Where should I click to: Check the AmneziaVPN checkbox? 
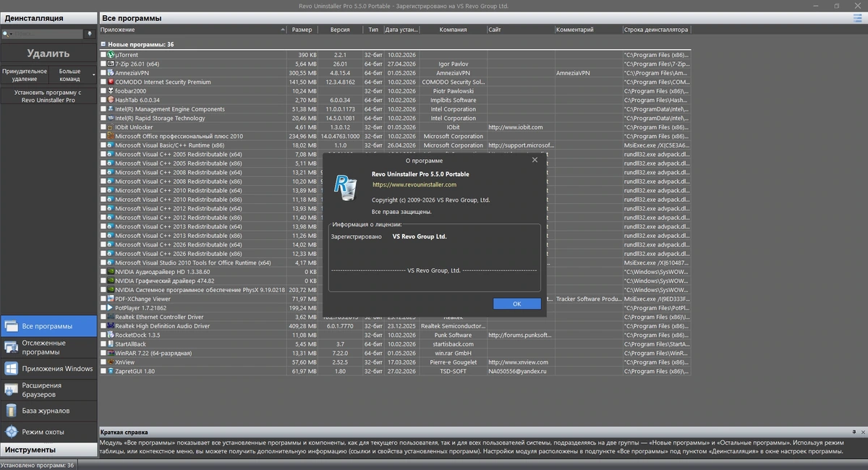[x=103, y=73]
